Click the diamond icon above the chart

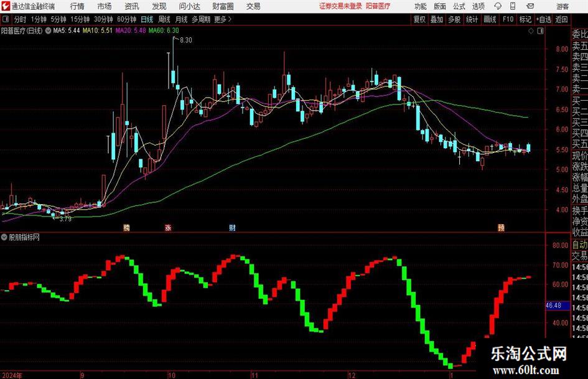tap(531, 31)
